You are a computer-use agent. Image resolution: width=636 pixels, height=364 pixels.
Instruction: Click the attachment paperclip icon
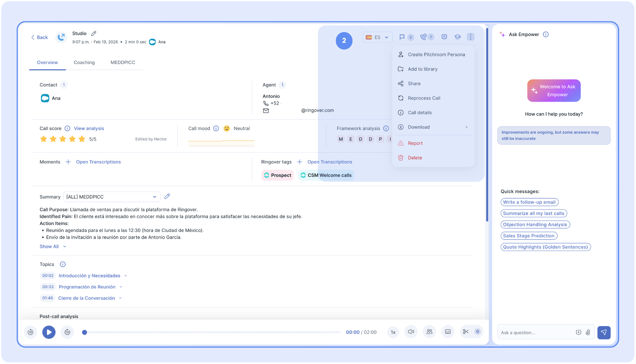click(x=588, y=332)
